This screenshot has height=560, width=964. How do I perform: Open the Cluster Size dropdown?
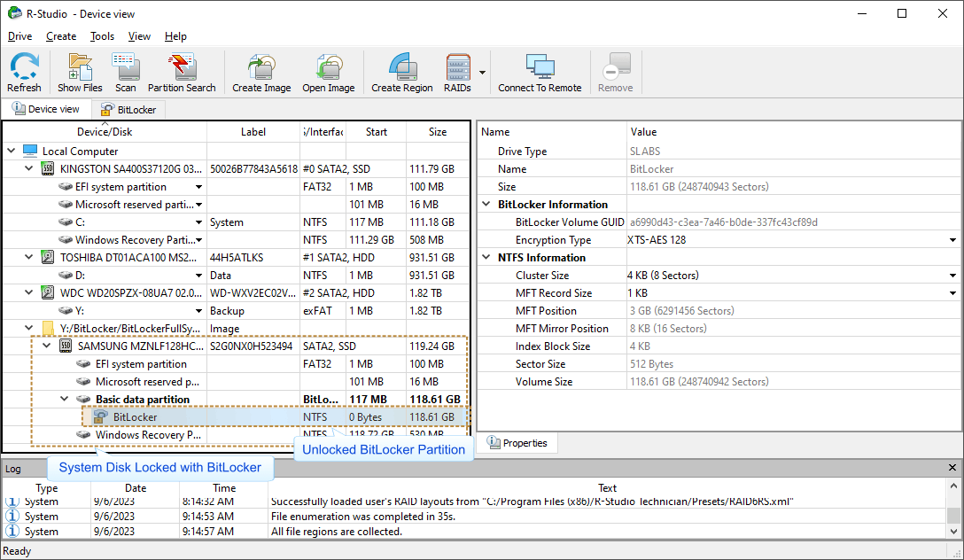pos(953,276)
